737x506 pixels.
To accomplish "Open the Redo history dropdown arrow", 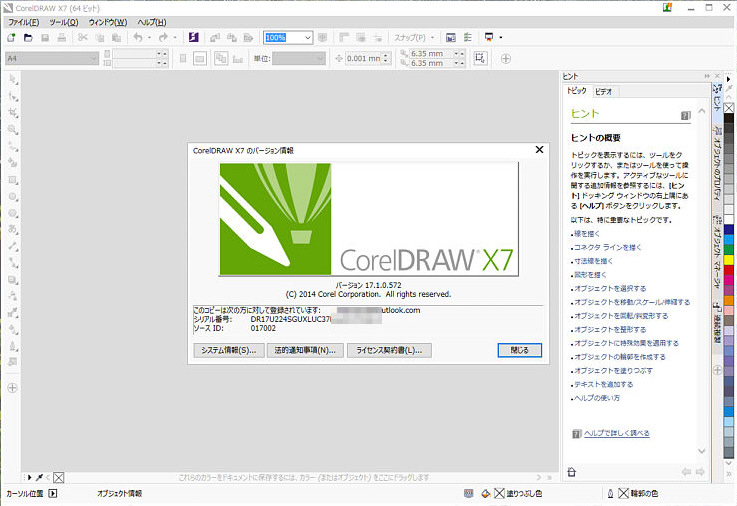I will pos(175,38).
